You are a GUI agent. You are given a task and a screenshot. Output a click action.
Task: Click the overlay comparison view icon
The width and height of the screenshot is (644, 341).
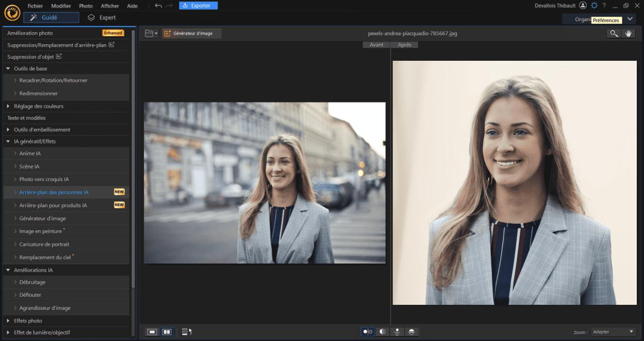coord(411,332)
